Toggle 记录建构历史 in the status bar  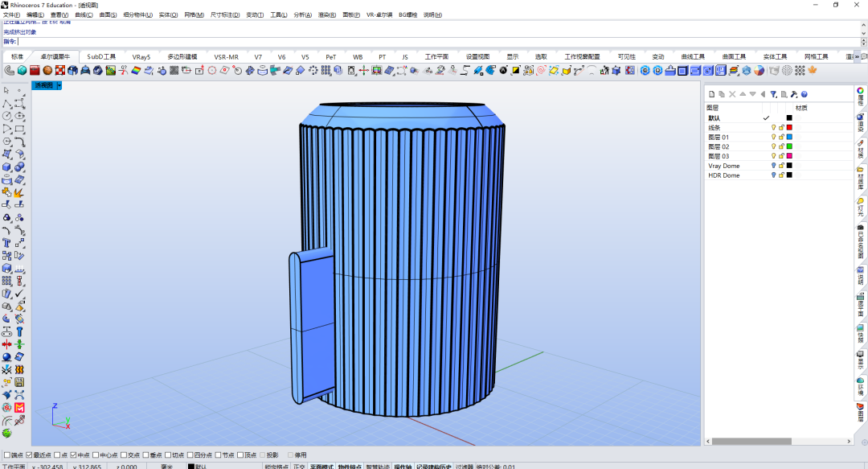(434, 467)
